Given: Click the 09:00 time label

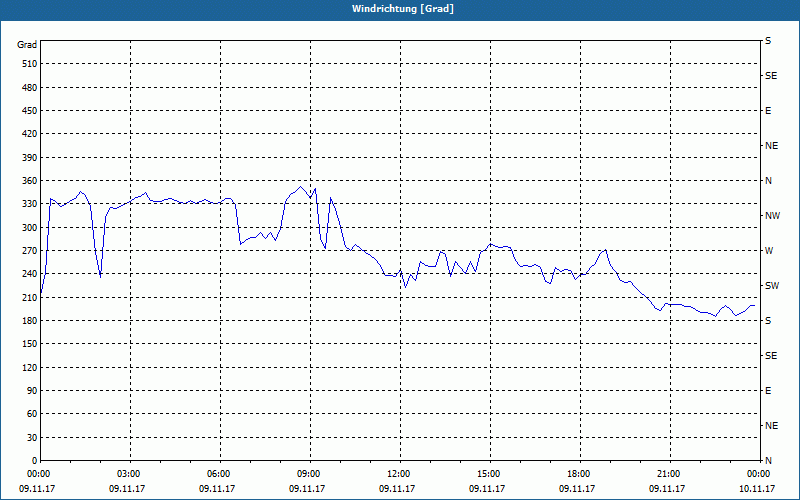Looking at the screenshot, I should 310,474.
